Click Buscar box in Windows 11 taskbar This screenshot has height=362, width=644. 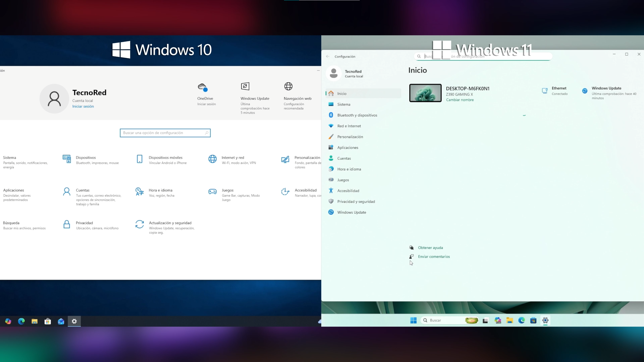[x=450, y=320]
